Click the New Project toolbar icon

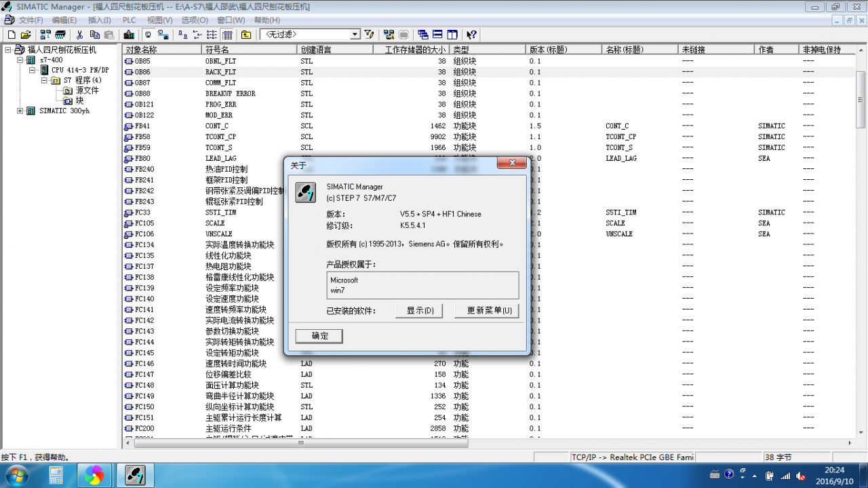pos(12,34)
